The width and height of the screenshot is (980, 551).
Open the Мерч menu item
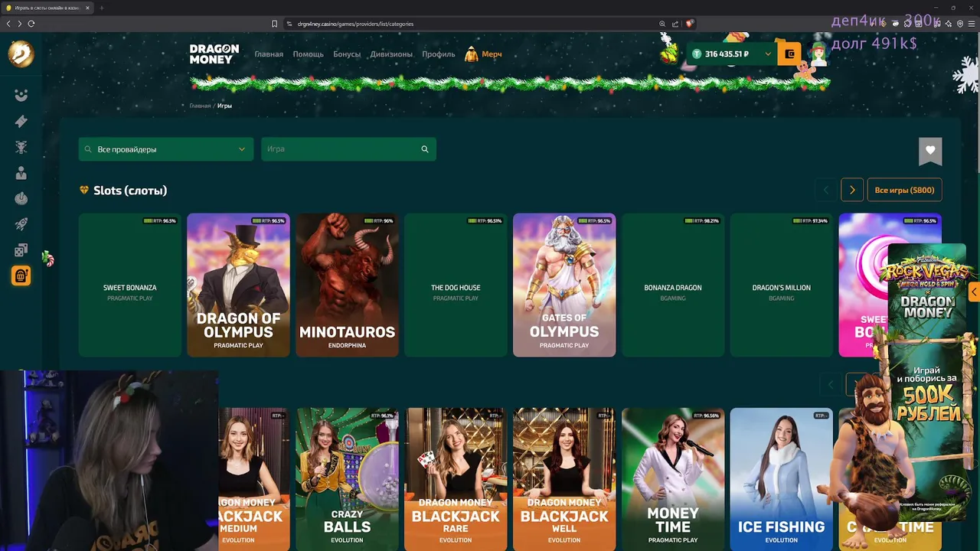[x=483, y=54]
